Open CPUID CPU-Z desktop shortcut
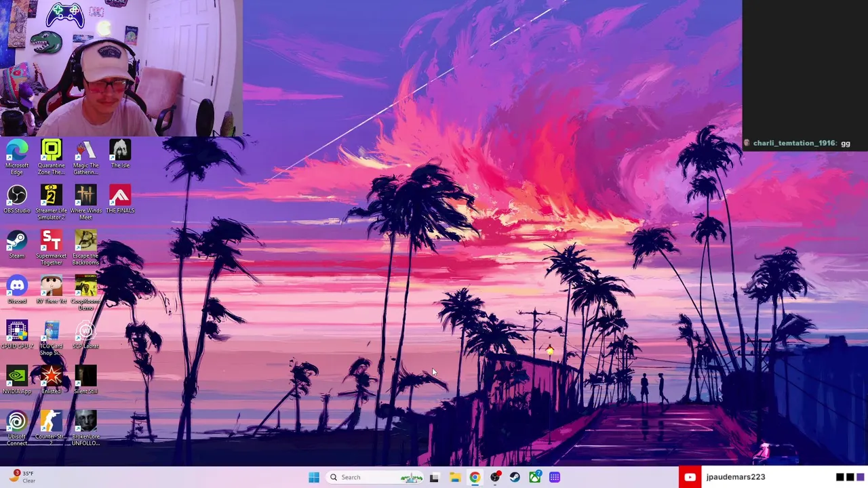 click(x=17, y=335)
